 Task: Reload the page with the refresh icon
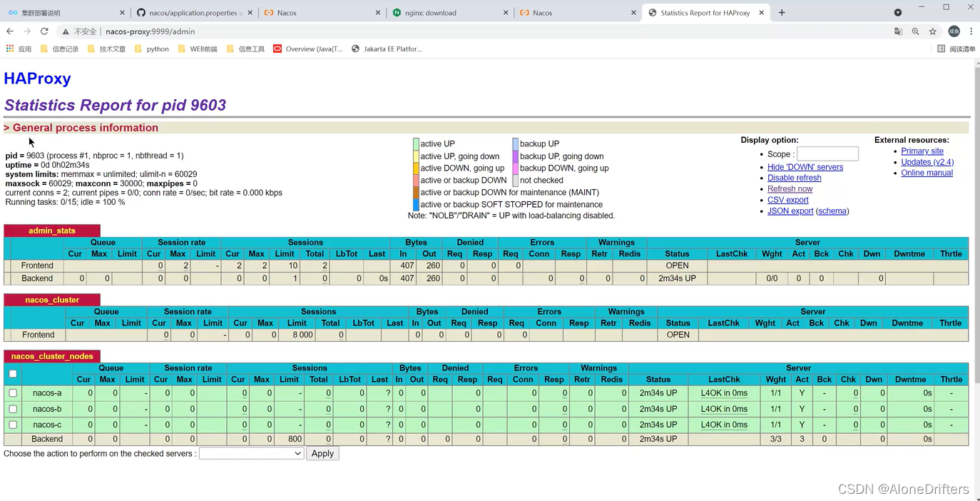(44, 31)
